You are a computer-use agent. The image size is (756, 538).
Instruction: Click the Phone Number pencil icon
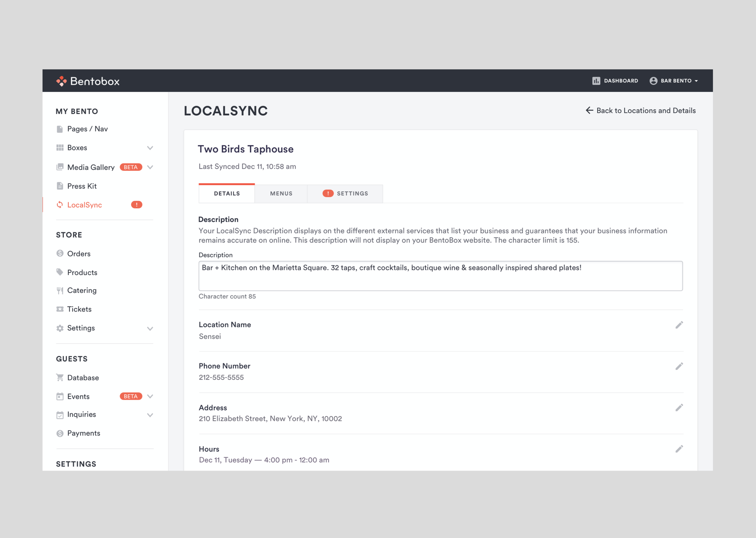tap(679, 366)
